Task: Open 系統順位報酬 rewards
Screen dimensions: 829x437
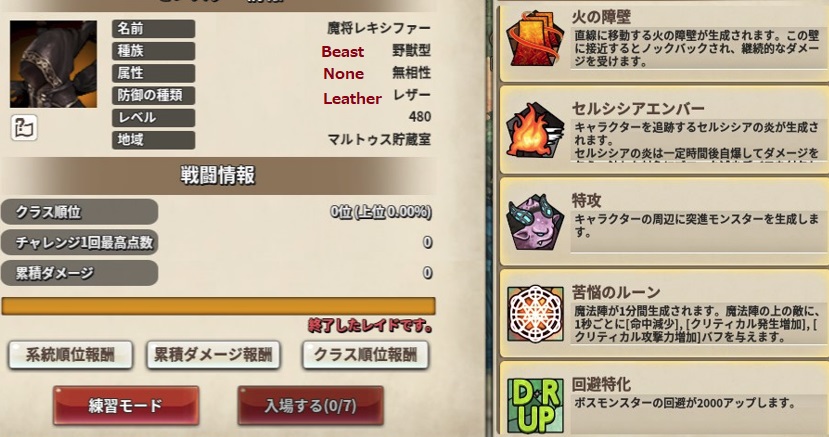Action: [x=70, y=355]
